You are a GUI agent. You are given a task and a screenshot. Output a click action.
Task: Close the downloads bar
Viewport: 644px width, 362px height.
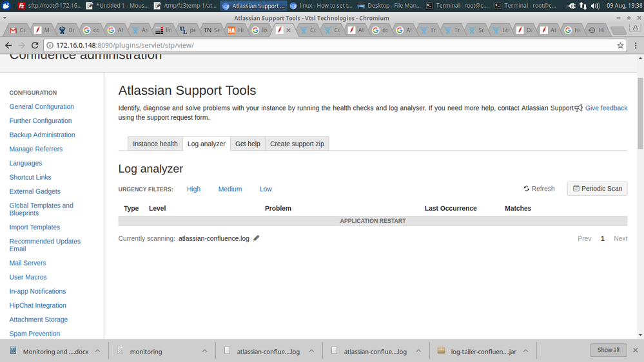pyautogui.click(x=636, y=350)
